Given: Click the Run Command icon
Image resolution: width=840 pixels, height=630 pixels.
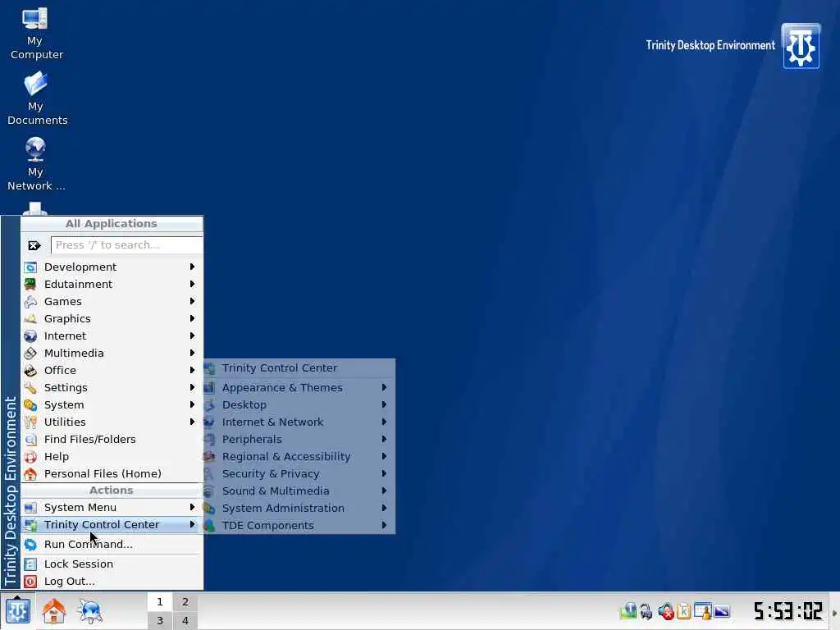Looking at the screenshot, I should point(30,545).
